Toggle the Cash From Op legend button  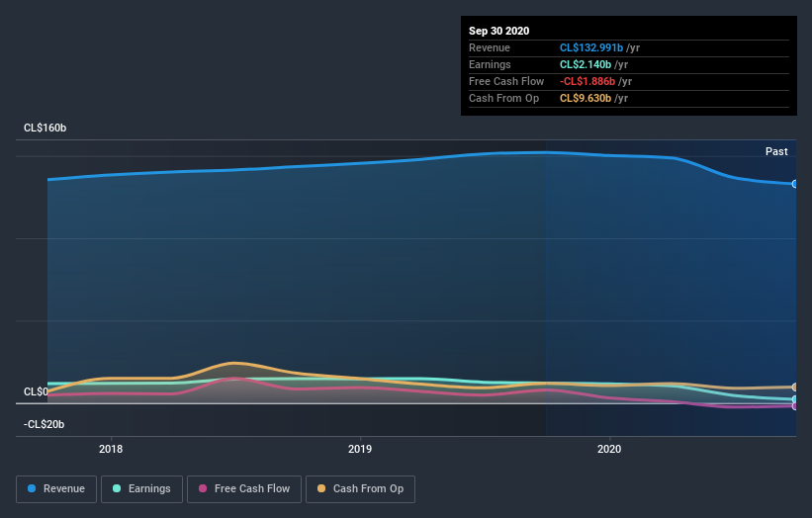coord(360,489)
